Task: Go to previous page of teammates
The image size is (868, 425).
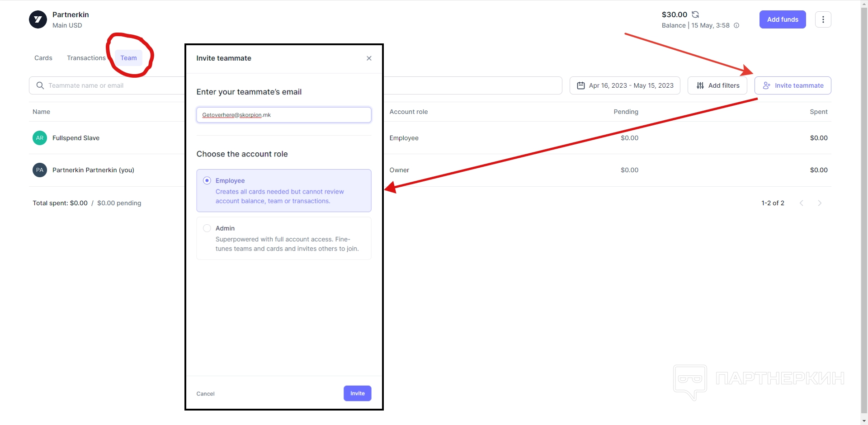Action: pyautogui.click(x=802, y=203)
